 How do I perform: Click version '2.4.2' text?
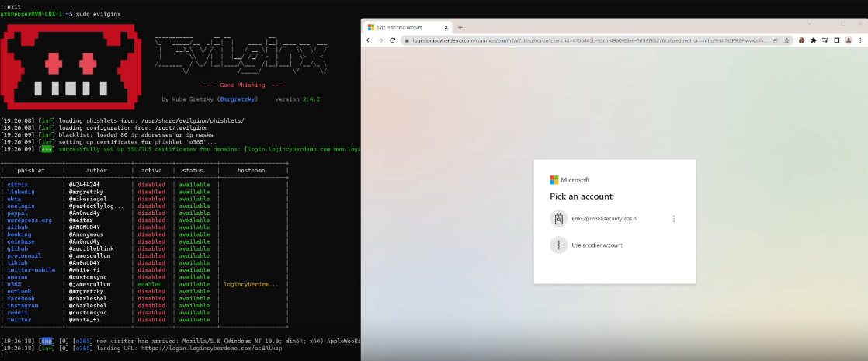point(311,99)
